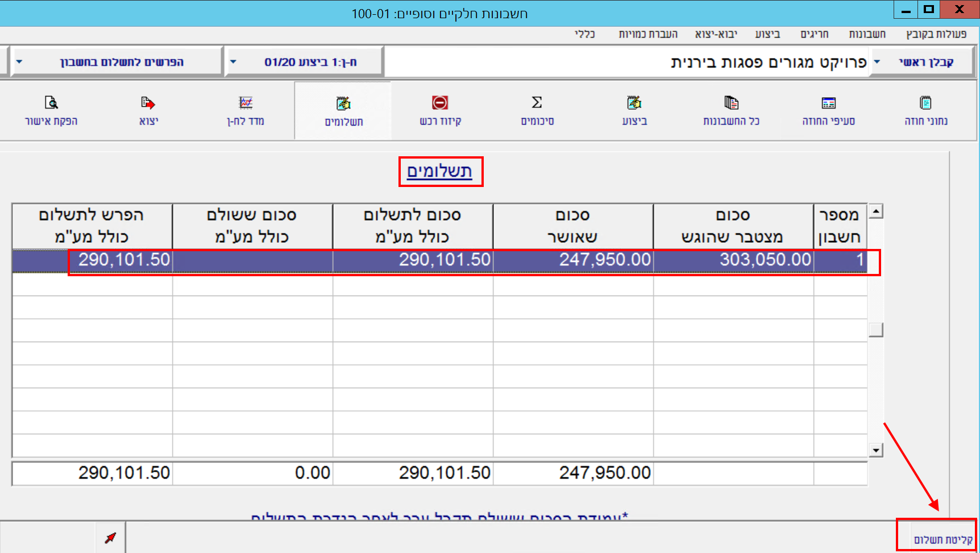Click the תשלומים underlined heading link

439,171
